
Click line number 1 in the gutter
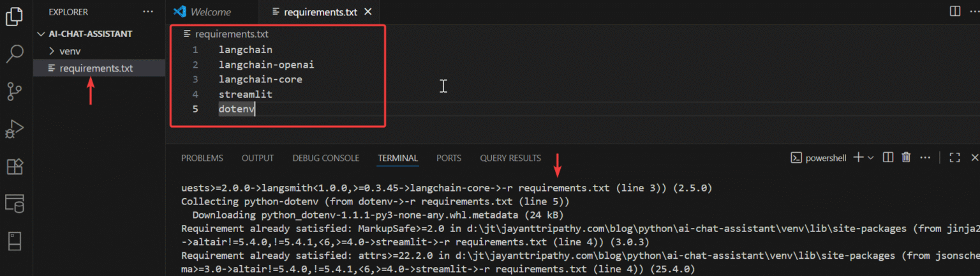point(195,49)
